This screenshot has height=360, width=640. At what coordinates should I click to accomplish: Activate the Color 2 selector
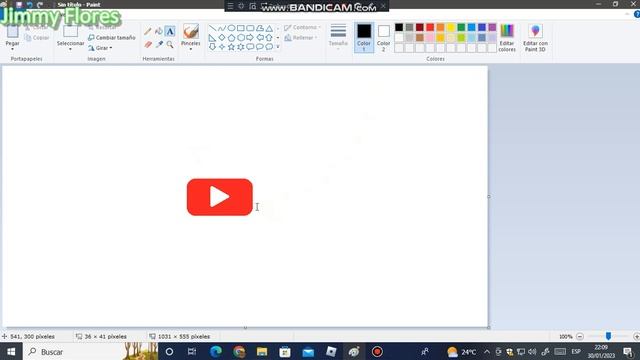point(383,38)
